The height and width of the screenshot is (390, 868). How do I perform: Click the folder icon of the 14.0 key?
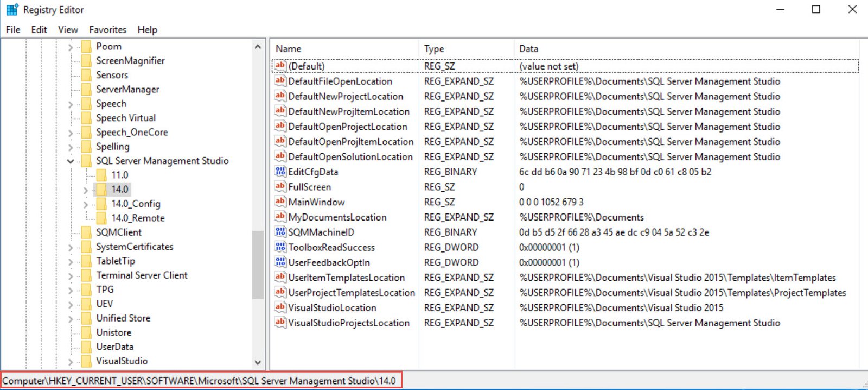point(101,189)
